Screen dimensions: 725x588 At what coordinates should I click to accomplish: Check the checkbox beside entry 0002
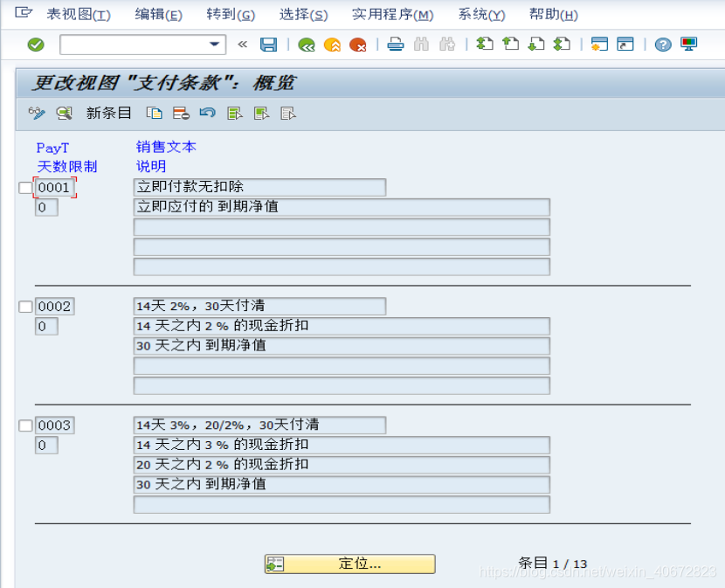pyautogui.click(x=27, y=307)
